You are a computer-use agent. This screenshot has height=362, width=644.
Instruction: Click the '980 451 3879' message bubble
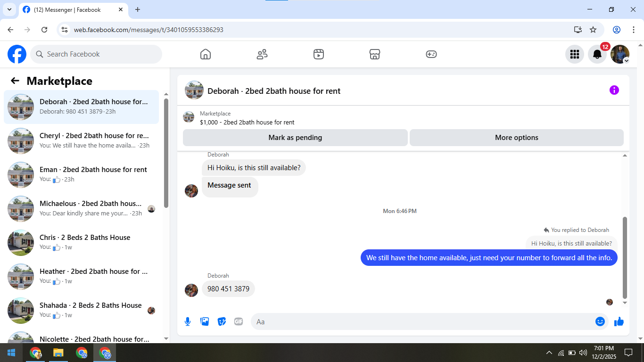(x=228, y=289)
